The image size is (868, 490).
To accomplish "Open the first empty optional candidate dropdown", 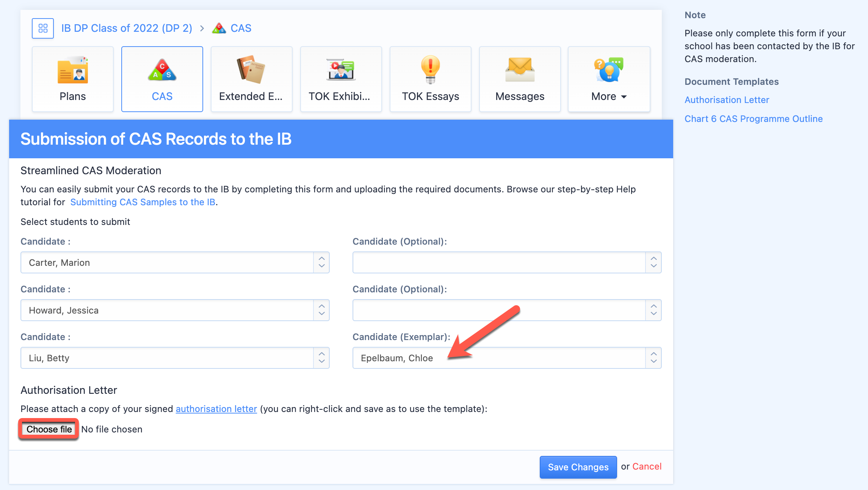I will [x=507, y=262].
